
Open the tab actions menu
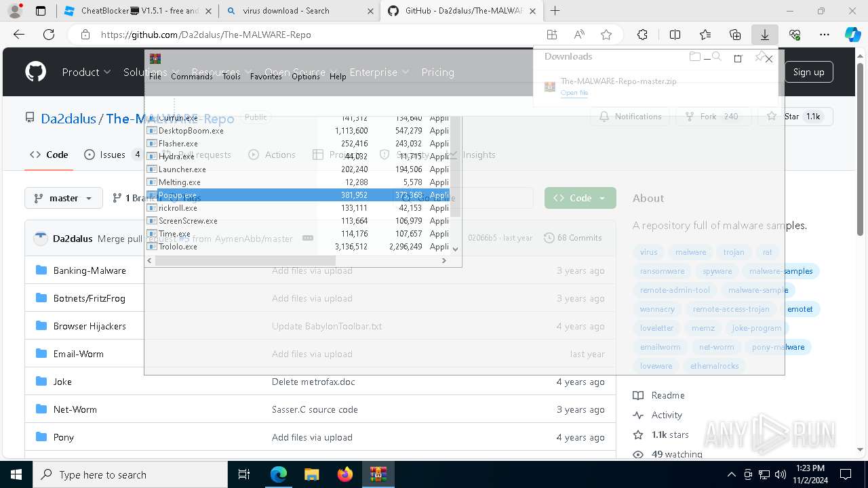point(41,11)
